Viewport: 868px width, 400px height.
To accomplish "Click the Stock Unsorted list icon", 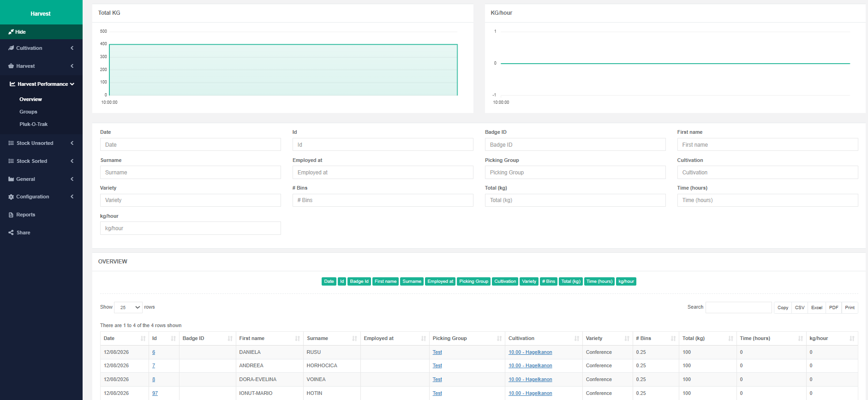I will pyautogui.click(x=11, y=143).
